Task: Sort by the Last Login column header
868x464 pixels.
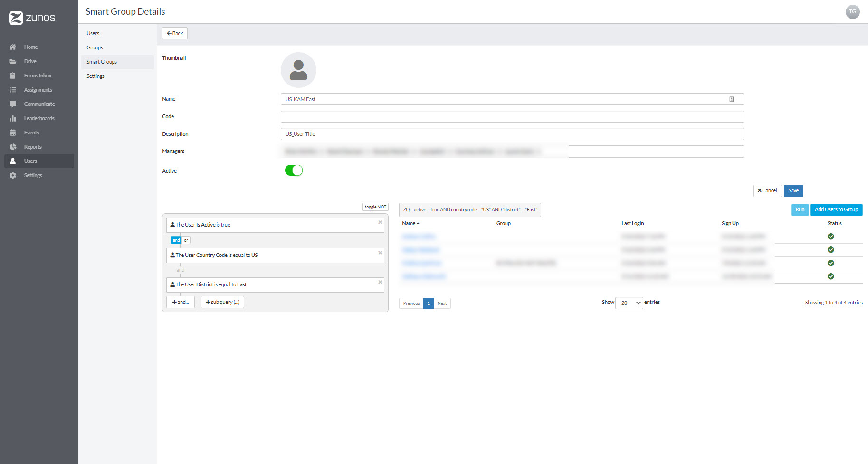Action: coord(633,223)
